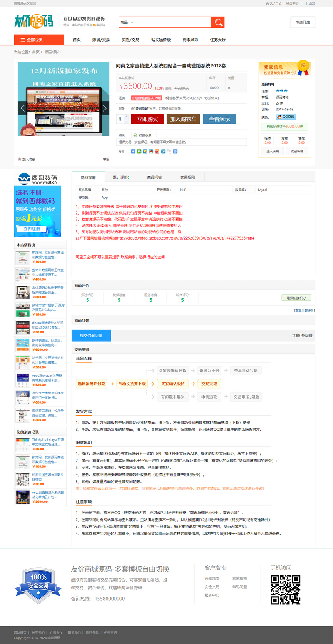Open the 软件销售宝 product link

pyautogui.click(x=48, y=342)
